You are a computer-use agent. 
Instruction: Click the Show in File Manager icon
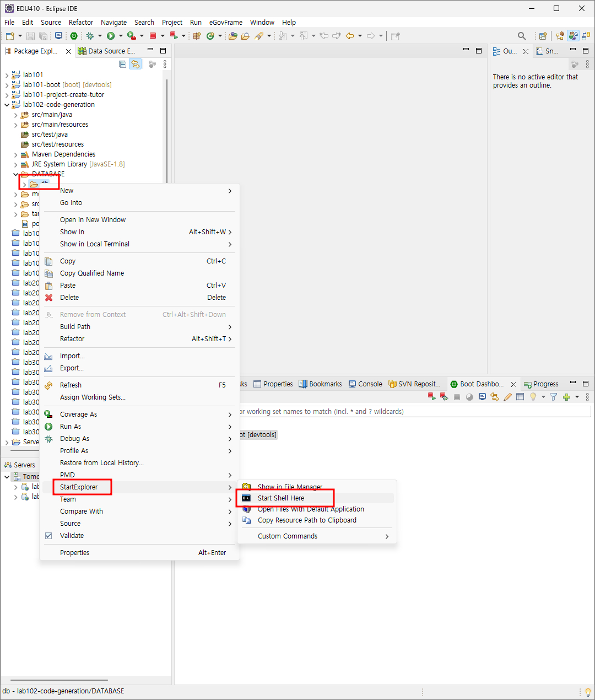tap(247, 487)
